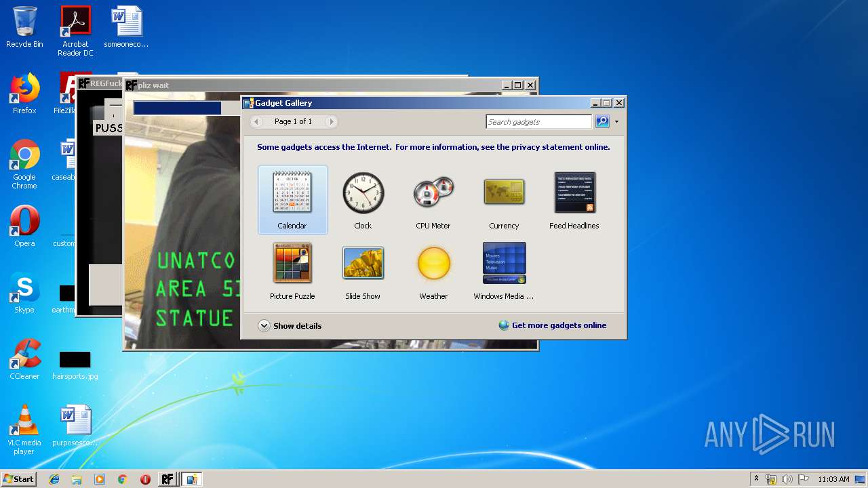The image size is (868, 488).
Task: Open Skype desktop shortcut
Action: tap(24, 293)
